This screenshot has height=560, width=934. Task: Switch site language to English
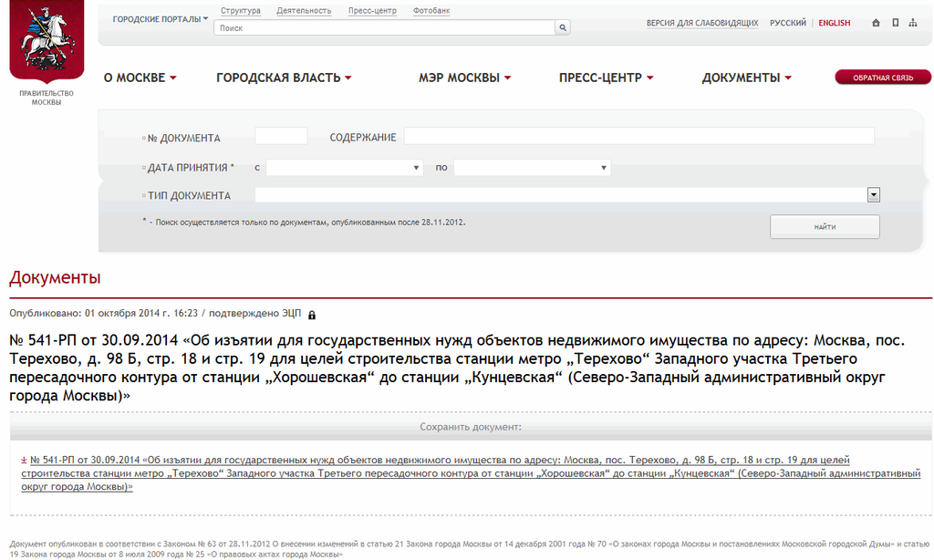834,23
